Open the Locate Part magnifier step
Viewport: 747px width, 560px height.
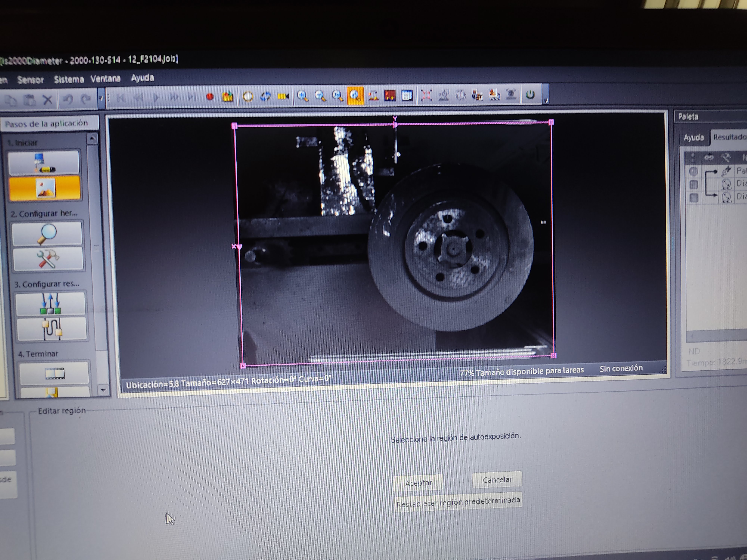[x=47, y=233]
